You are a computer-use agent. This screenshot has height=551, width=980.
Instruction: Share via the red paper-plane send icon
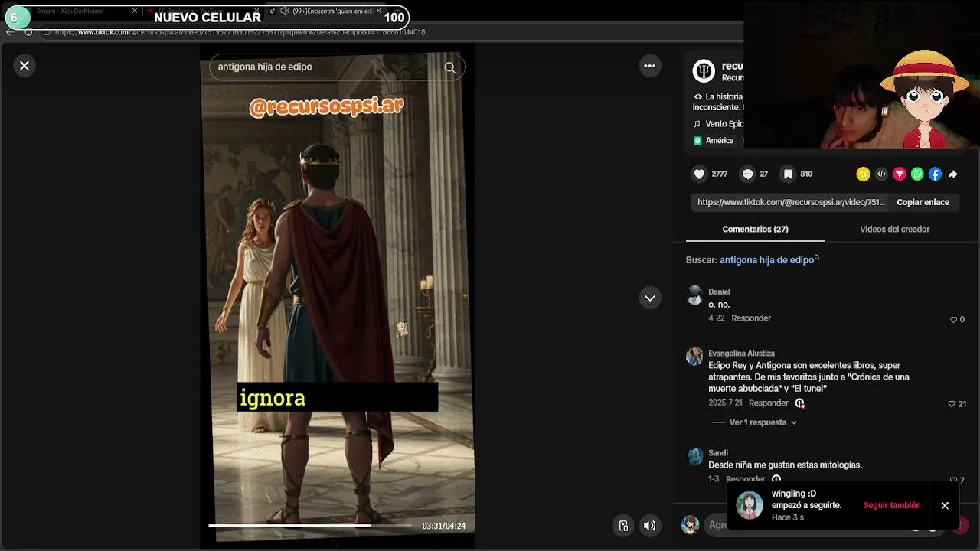click(x=900, y=174)
